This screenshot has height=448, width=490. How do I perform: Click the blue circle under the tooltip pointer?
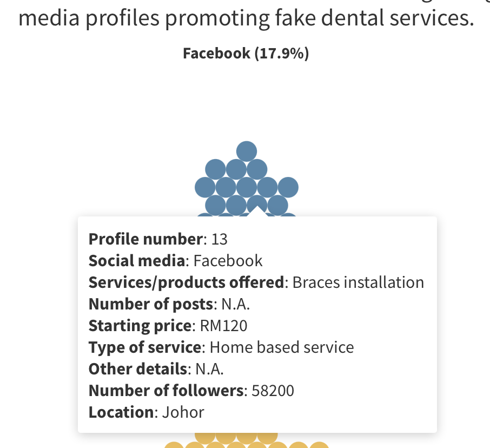[257, 203]
